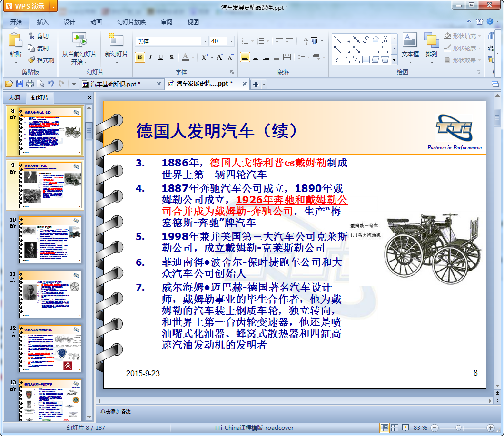Open the WPS 演示 application menu button
The height and width of the screenshot is (436, 504).
[x=30, y=6]
